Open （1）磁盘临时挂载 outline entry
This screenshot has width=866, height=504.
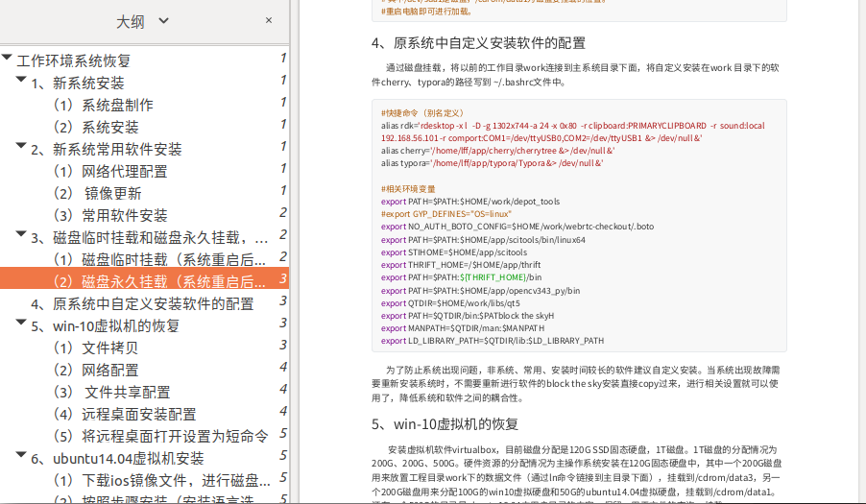159,259
